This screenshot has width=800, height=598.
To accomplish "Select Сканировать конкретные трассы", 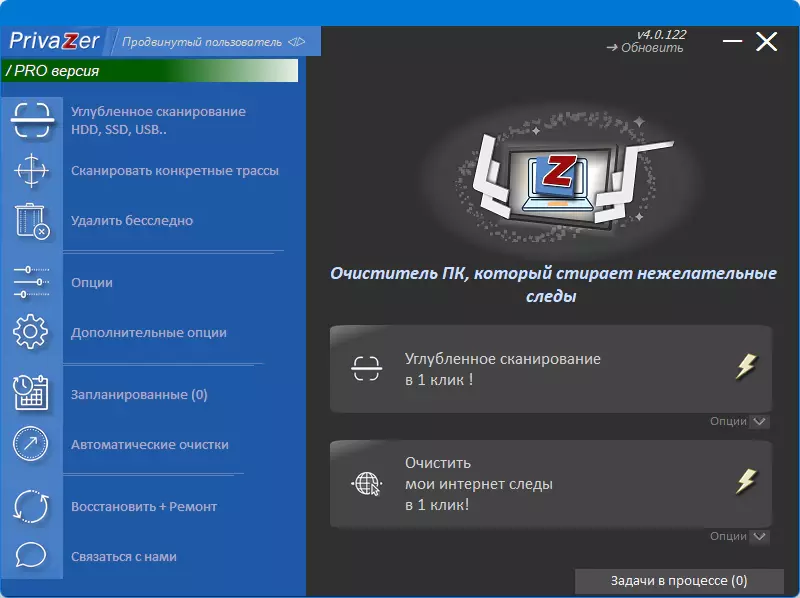I will point(174,170).
